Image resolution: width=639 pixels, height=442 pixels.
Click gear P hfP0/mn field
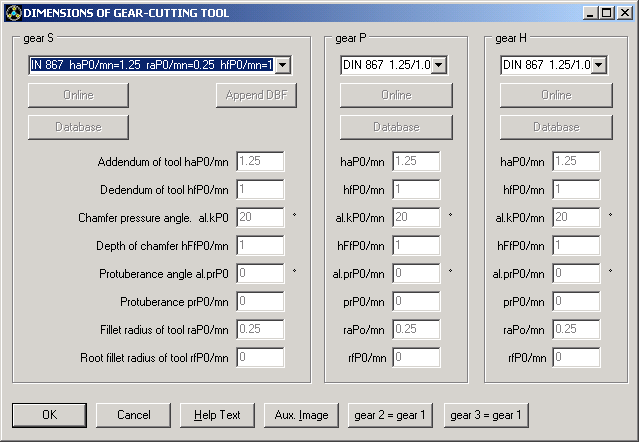point(416,189)
